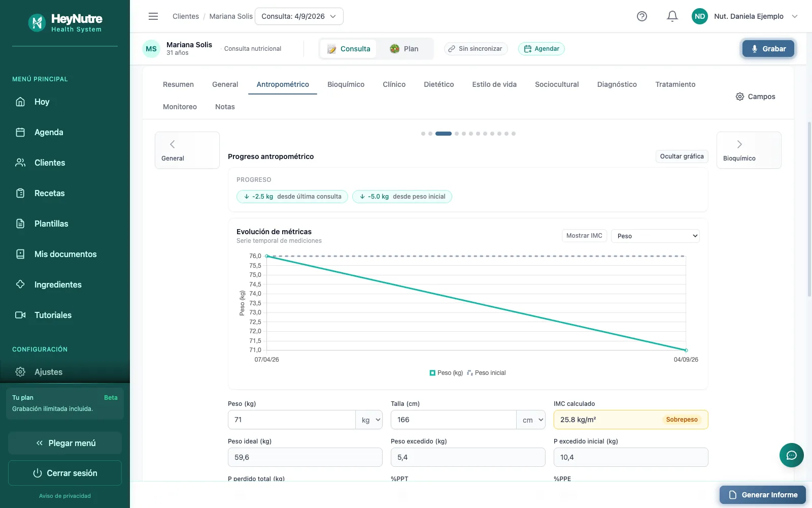Click the Clientes people icon
The height and width of the screenshot is (508, 812).
(x=20, y=163)
